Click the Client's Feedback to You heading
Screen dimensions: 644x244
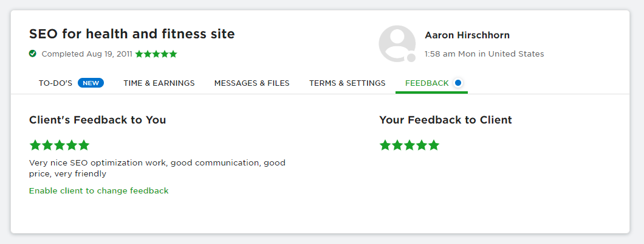[97, 120]
